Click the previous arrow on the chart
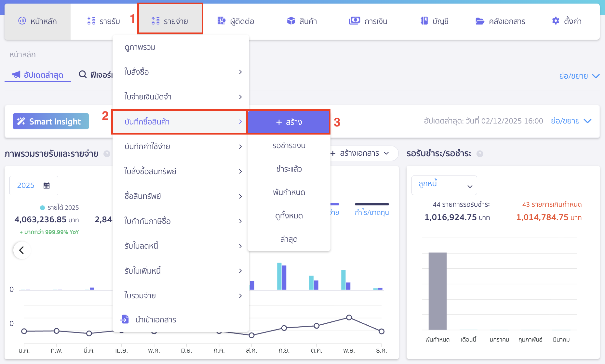 pyautogui.click(x=22, y=250)
